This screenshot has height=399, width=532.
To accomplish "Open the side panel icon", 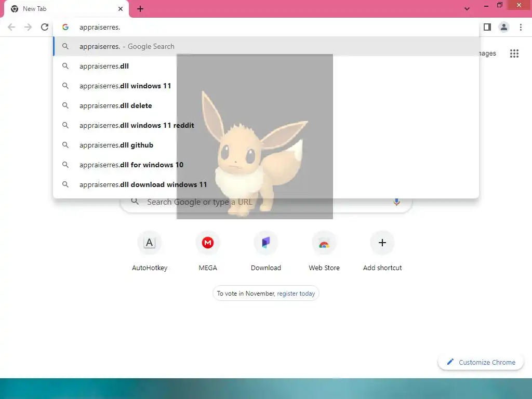I will tap(487, 27).
